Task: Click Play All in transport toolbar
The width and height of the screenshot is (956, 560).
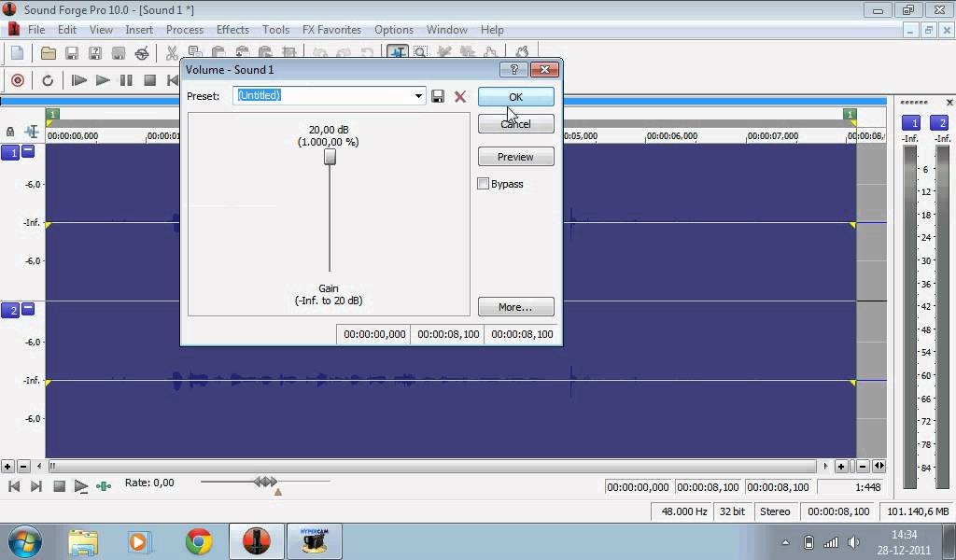Action: pos(78,80)
